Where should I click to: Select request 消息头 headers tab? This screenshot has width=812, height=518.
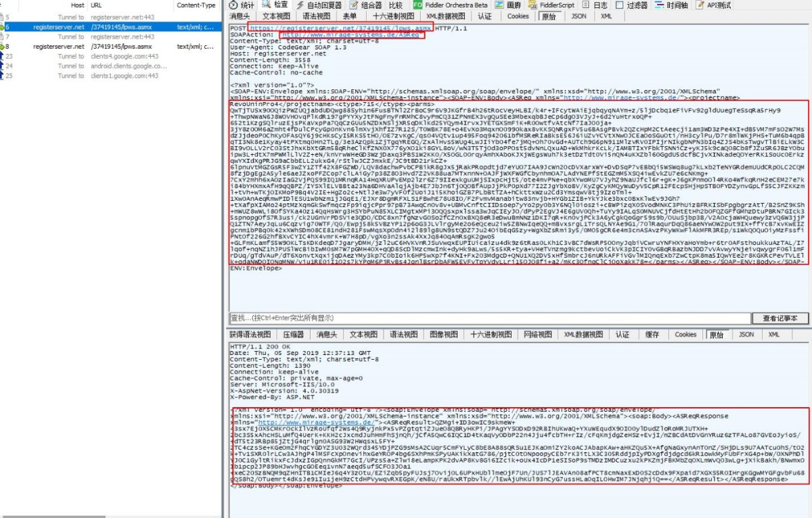pyautogui.click(x=241, y=16)
